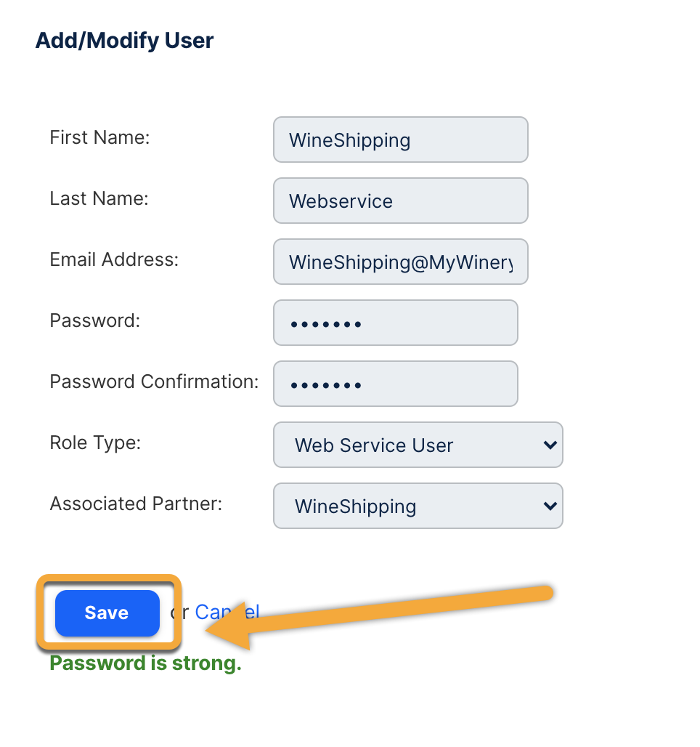Click the Email Address label

click(x=114, y=259)
